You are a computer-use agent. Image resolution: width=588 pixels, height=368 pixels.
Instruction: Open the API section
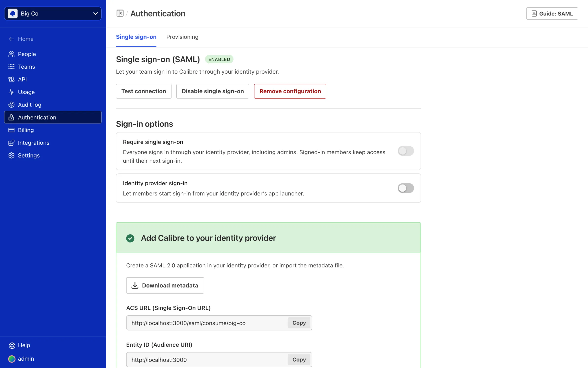coord(53,79)
